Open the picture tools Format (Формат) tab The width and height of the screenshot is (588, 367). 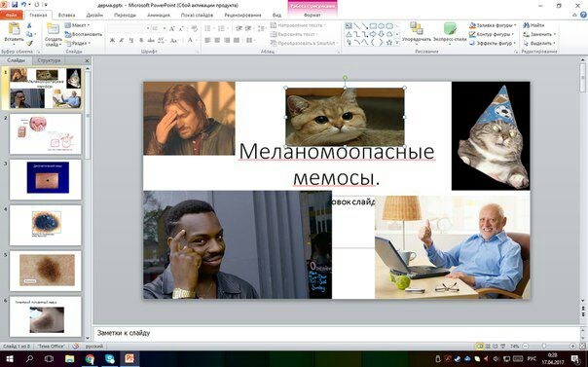tap(312, 15)
